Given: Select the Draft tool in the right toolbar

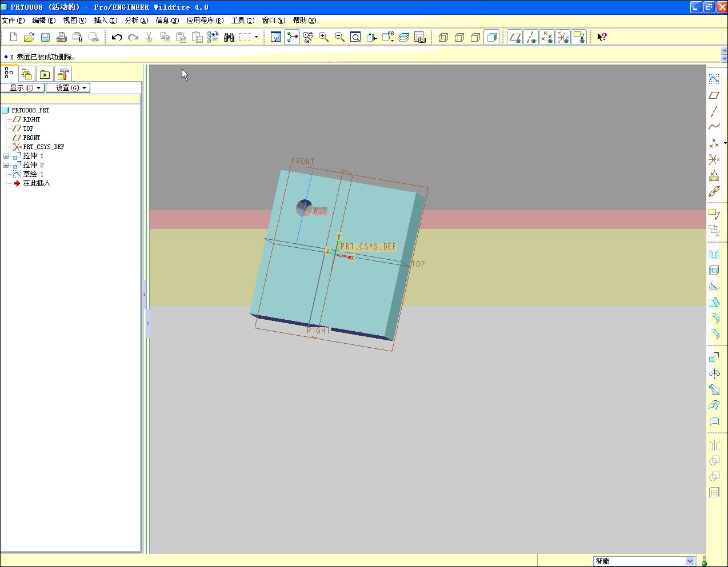Looking at the screenshot, I should tap(714, 302).
